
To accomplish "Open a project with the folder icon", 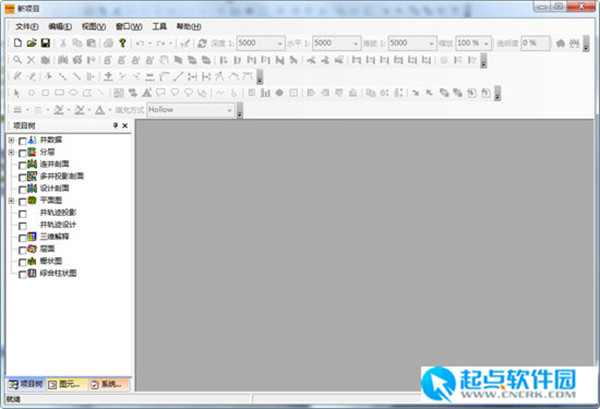I will 31,43.
